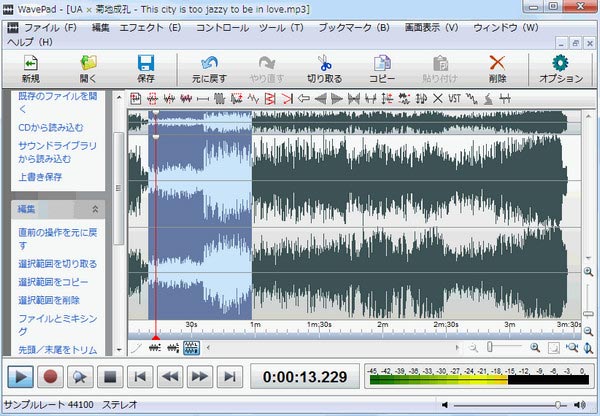Play the audio track

point(20,377)
